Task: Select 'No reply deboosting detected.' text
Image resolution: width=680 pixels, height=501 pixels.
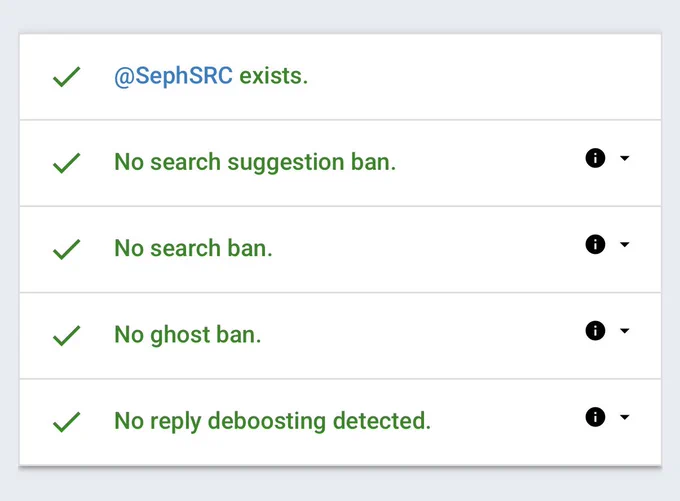Action: (x=272, y=422)
